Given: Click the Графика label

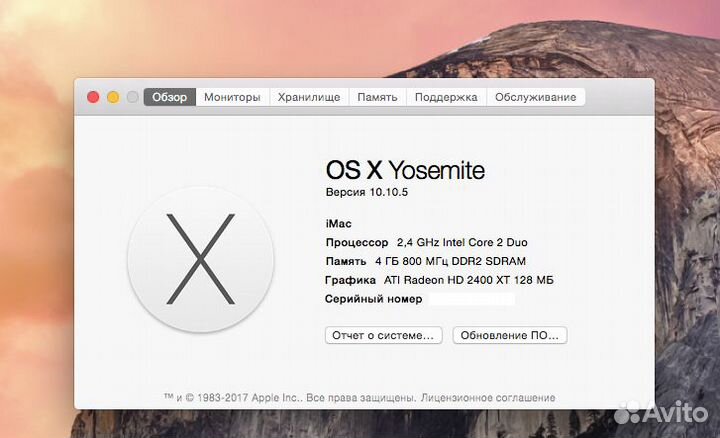Looking at the screenshot, I should (x=350, y=280).
